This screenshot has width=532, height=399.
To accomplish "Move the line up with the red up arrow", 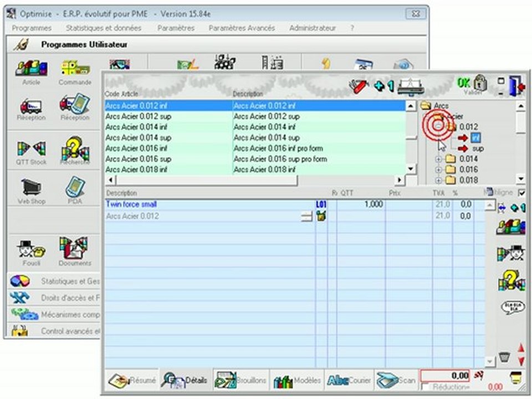I will tap(521, 348).
